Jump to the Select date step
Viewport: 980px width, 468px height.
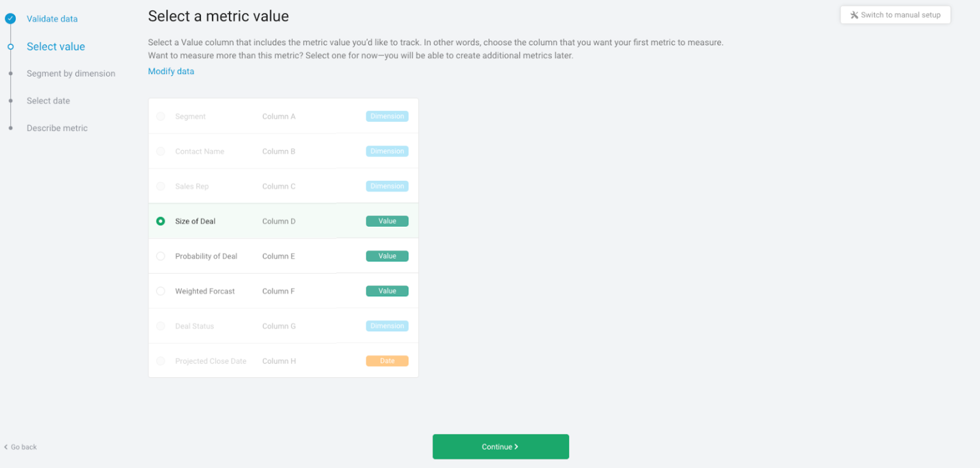point(48,100)
